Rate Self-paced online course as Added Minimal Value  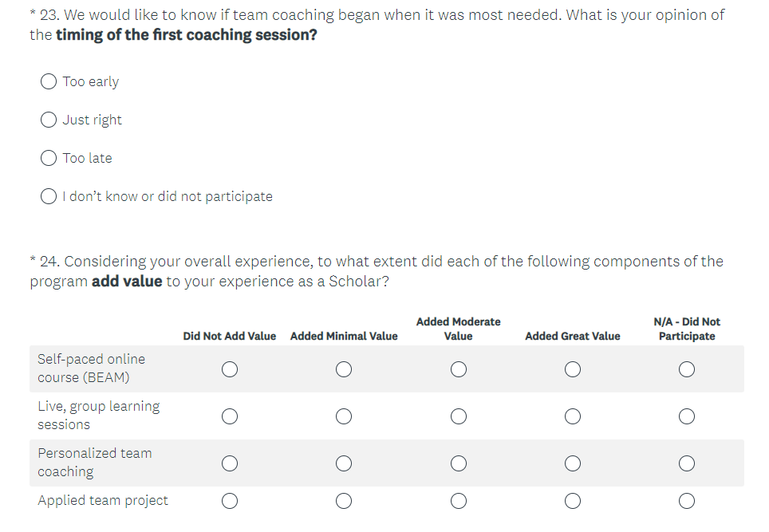tap(344, 369)
